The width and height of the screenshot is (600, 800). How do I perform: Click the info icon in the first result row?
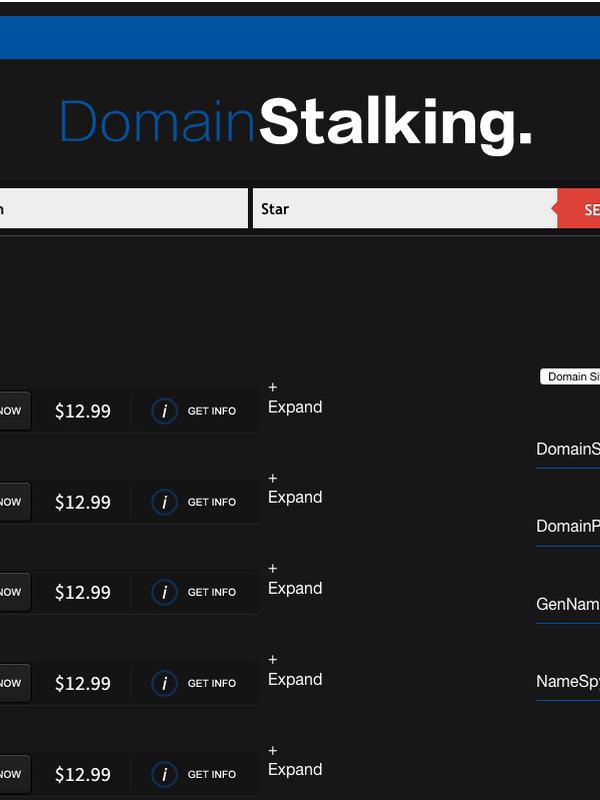tap(164, 411)
